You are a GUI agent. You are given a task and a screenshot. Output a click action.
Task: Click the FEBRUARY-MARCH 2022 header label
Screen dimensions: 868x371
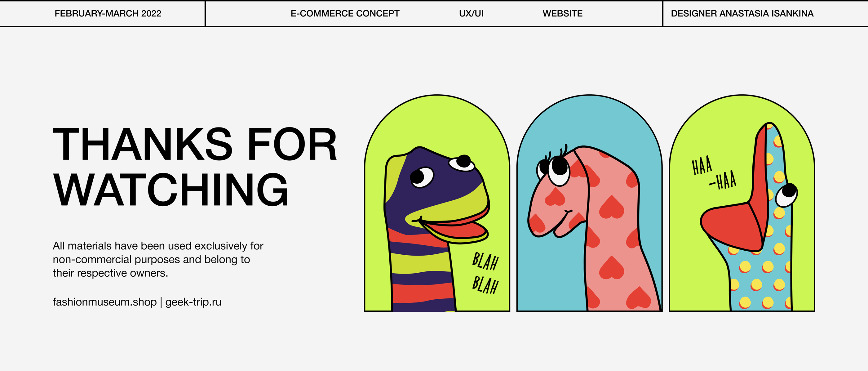pyautogui.click(x=108, y=13)
